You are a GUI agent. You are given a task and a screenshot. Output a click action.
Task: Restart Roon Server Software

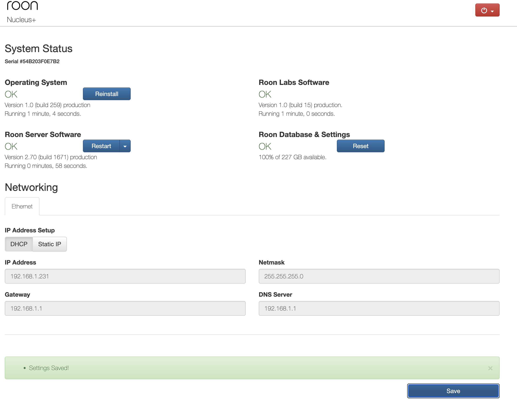click(x=101, y=146)
